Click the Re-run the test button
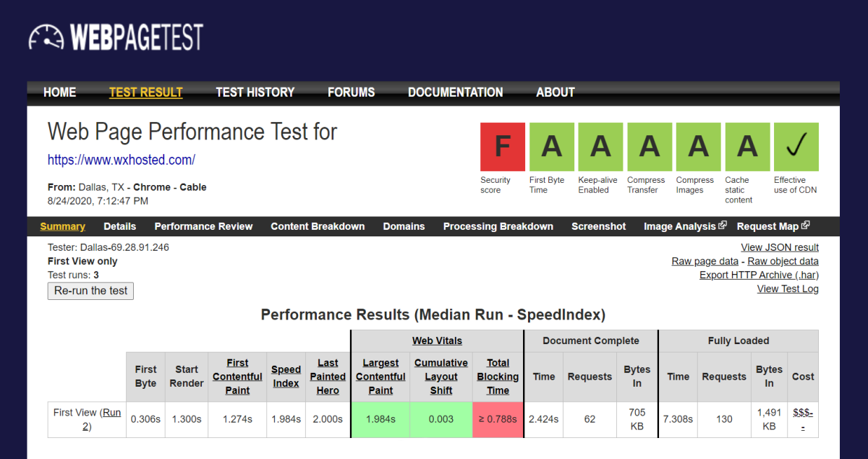This screenshot has height=459, width=868. pos(90,291)
